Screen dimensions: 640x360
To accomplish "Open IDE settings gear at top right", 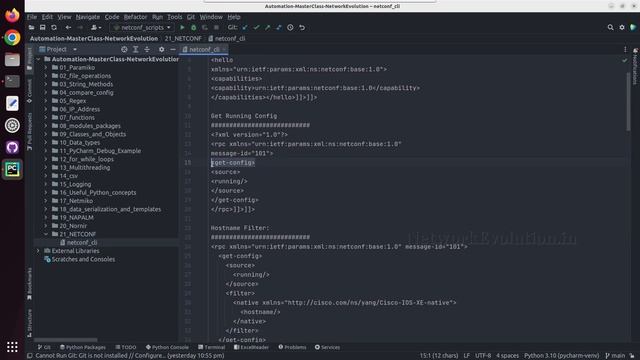I will click(622, 27).
